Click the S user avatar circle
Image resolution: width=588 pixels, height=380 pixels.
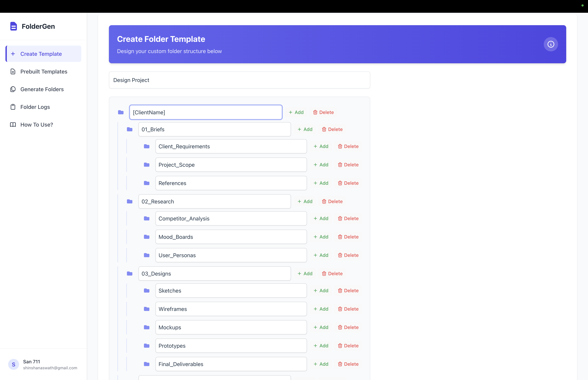14,364
